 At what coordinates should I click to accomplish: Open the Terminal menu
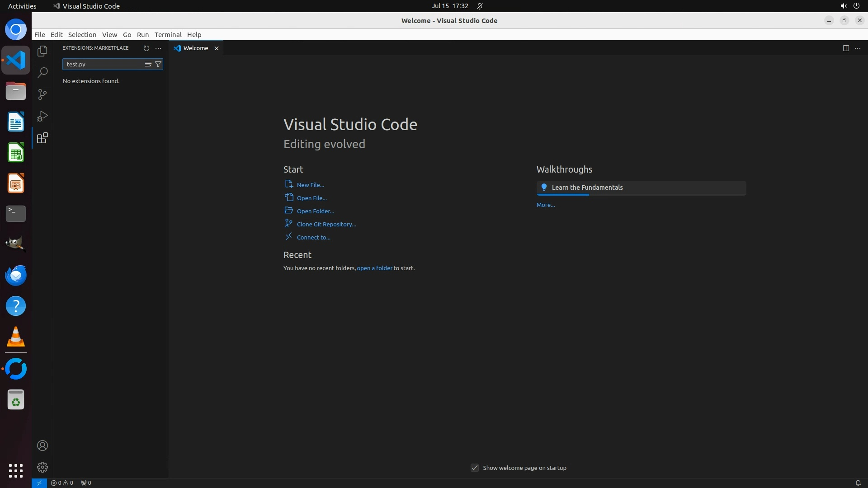click(x=168, y=35)
